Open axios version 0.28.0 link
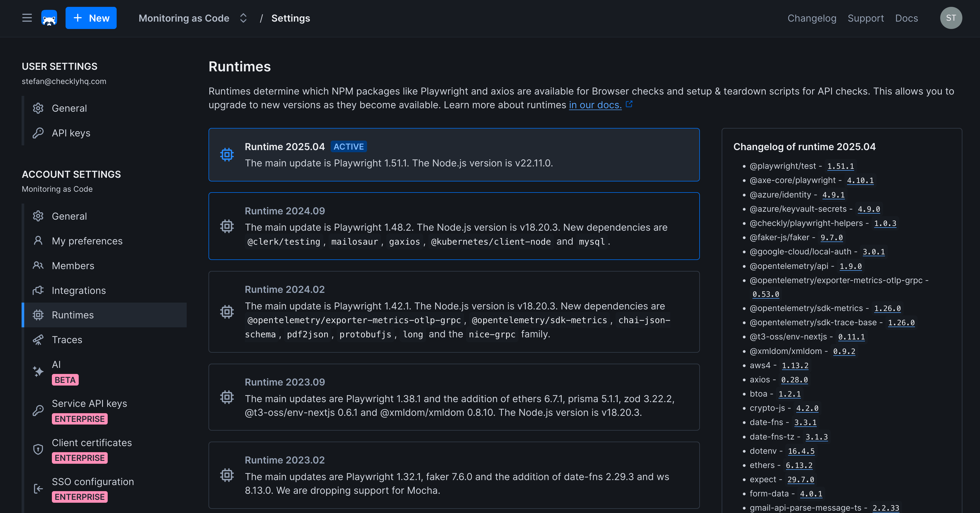The image size is (980, 513). tap(794, 380)
